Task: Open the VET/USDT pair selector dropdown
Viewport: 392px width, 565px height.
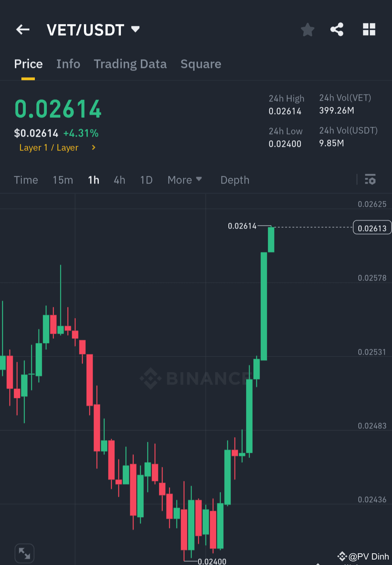Action: [93, 30]
